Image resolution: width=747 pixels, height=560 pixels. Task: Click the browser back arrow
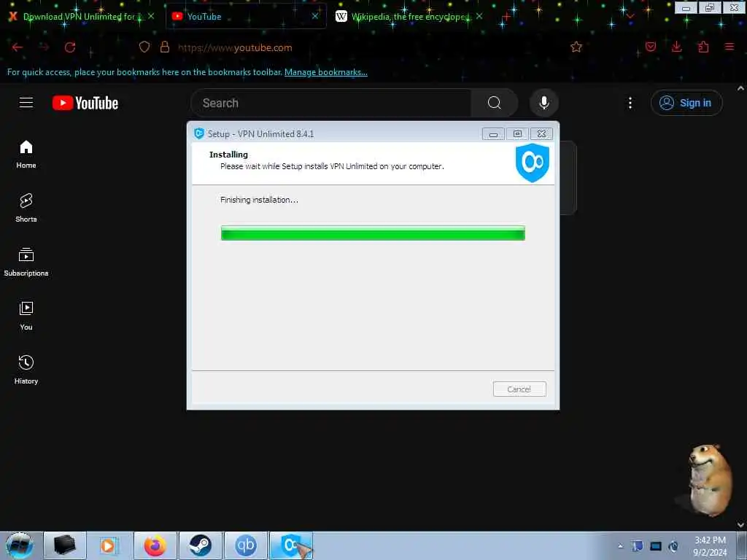click(18, 47)
